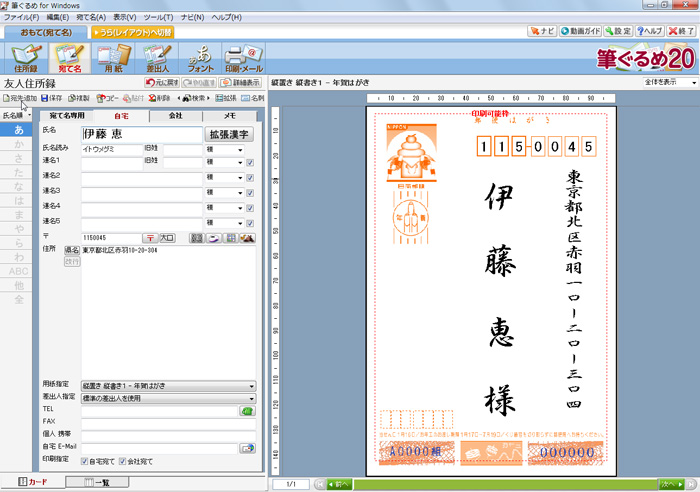Toggle the 会社宛て print checkbox
Screen dimensions: 700x492
click(123, 462)
